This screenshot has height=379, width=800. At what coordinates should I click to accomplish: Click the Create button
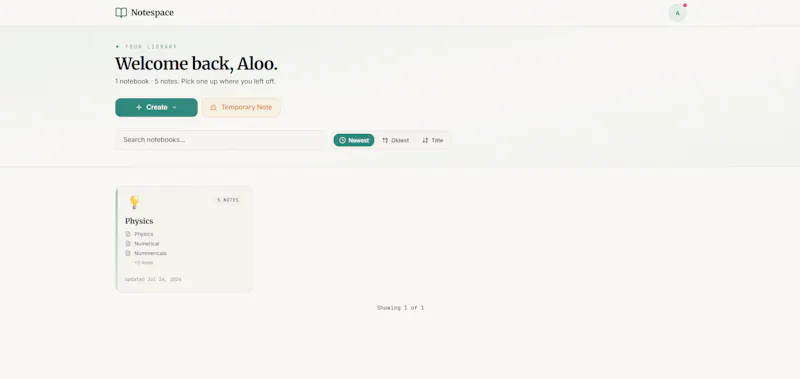click(156, 108)
